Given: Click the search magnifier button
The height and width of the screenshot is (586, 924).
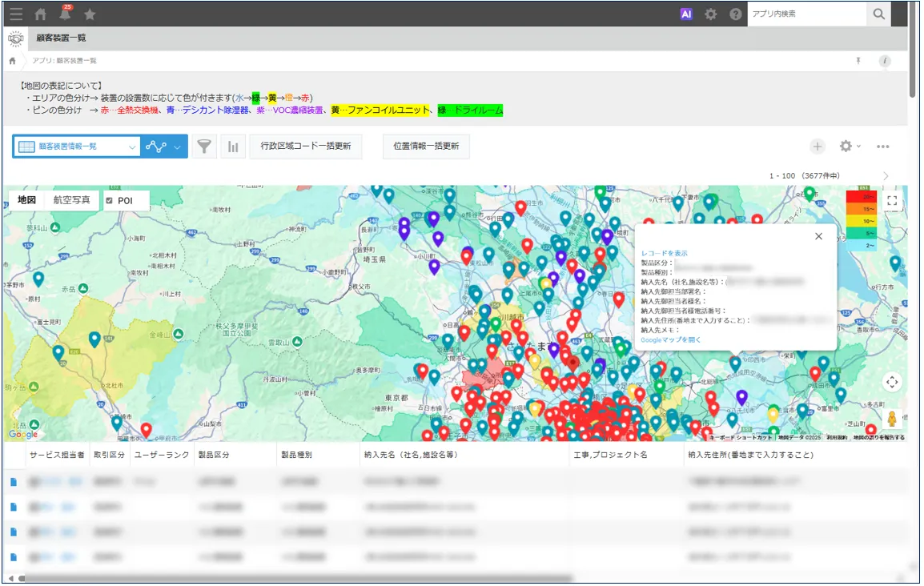Looking at the screenshot, I should point(878,14).
